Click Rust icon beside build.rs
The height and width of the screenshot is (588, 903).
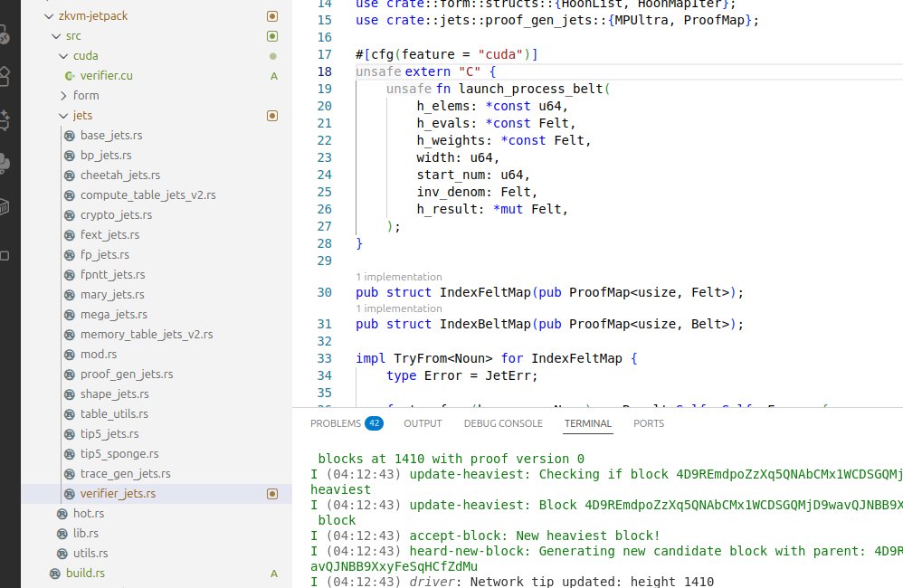(55, 574)
